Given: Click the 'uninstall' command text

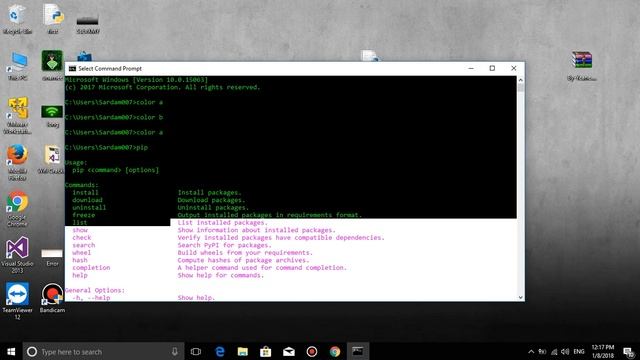Looking at the screenshot, I should pyautogui.click(x=89, y=207).
